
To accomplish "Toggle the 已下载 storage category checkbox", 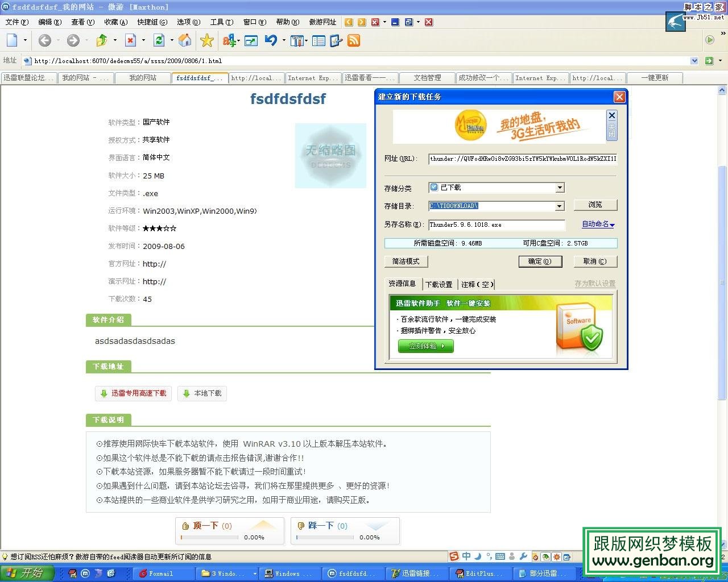I will pyautogui.click(x=432, y=188).
